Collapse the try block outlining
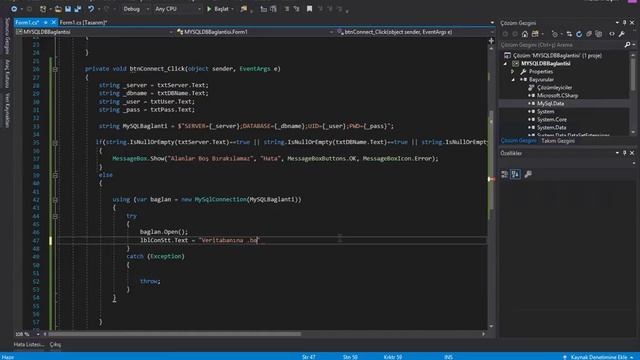The width and height of the screenshot is (640, 360). tap(55, 216)
